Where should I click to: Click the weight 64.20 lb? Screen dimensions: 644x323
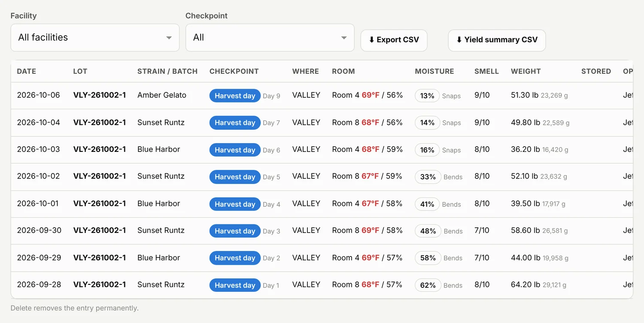click(526, 285)
